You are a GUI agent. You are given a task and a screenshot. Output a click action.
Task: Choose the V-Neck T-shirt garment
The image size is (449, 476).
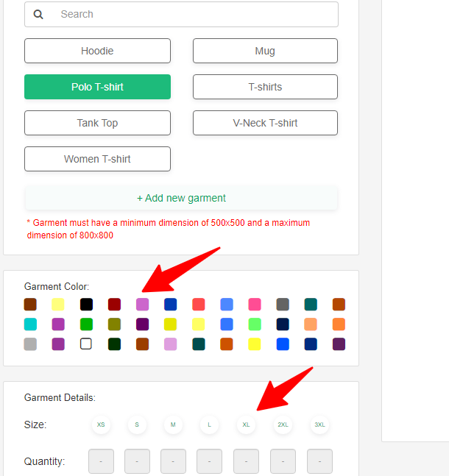tap(265, 123)
